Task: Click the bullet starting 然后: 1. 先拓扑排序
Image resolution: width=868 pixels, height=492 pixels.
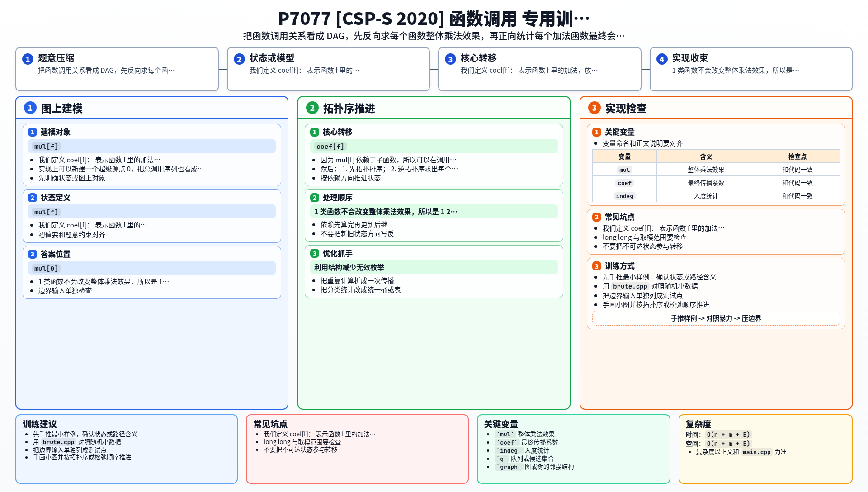Action: click(x=389, y=169)
